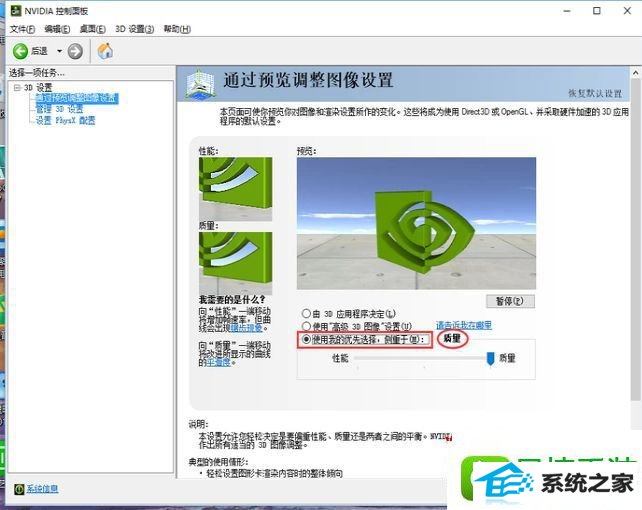Viewport: 642px width, 510px height.
Task: Close the NVIDIA control panel window
Action: [x=627, y=11]
